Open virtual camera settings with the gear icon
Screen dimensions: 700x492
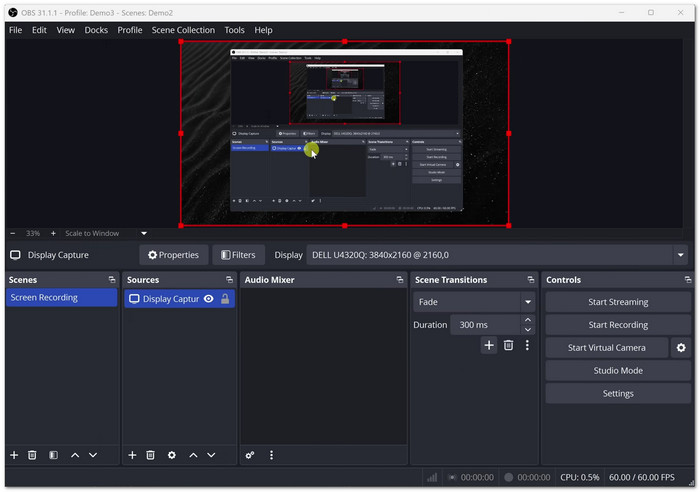(681, 347)
